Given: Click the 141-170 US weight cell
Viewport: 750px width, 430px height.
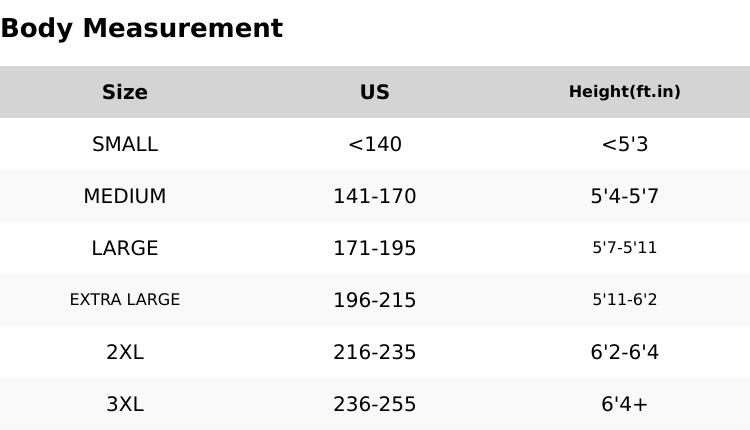Looking at the screenshot, I should [375, 196].
